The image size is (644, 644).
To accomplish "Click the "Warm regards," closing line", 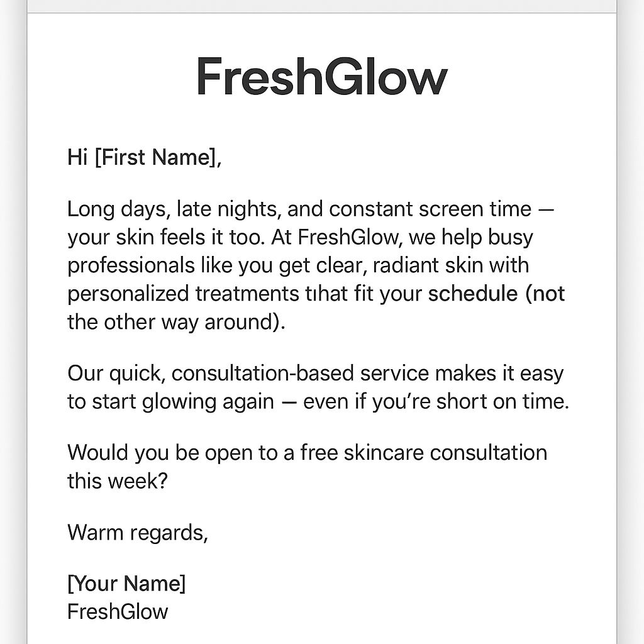I will (x=137, y=532).
